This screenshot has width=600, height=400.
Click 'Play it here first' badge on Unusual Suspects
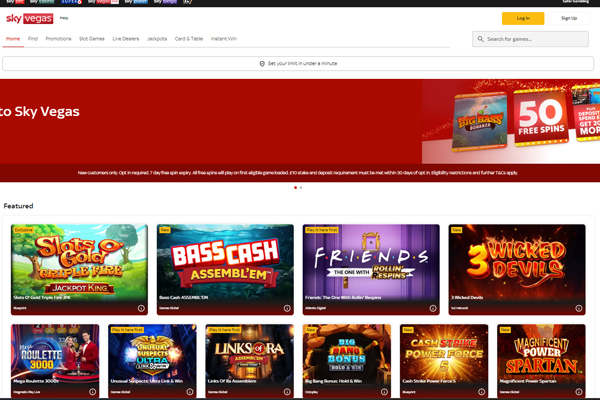[x=127, y=330]
